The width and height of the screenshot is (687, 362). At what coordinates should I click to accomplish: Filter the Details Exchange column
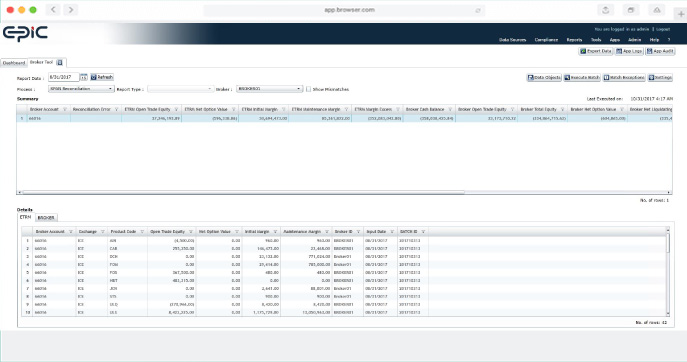[x=103, y=231]
